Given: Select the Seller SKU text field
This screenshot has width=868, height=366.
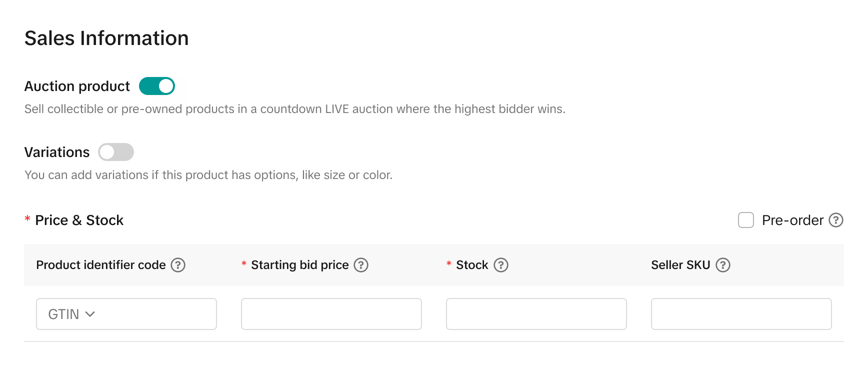Looking at the screenshot, I should coord(741,314).
